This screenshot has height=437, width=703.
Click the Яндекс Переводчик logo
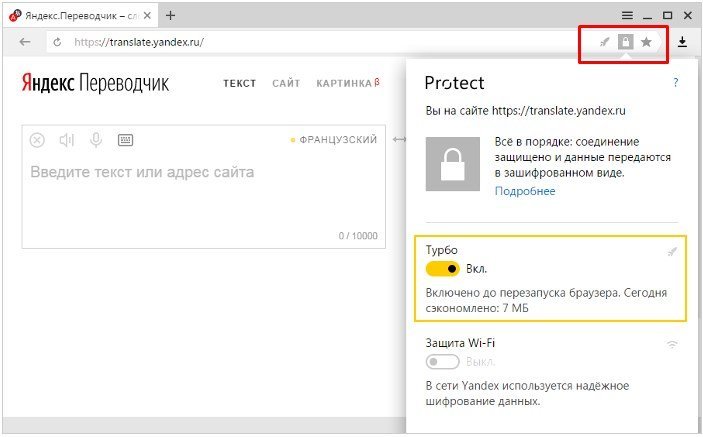(x=95, y=83)
